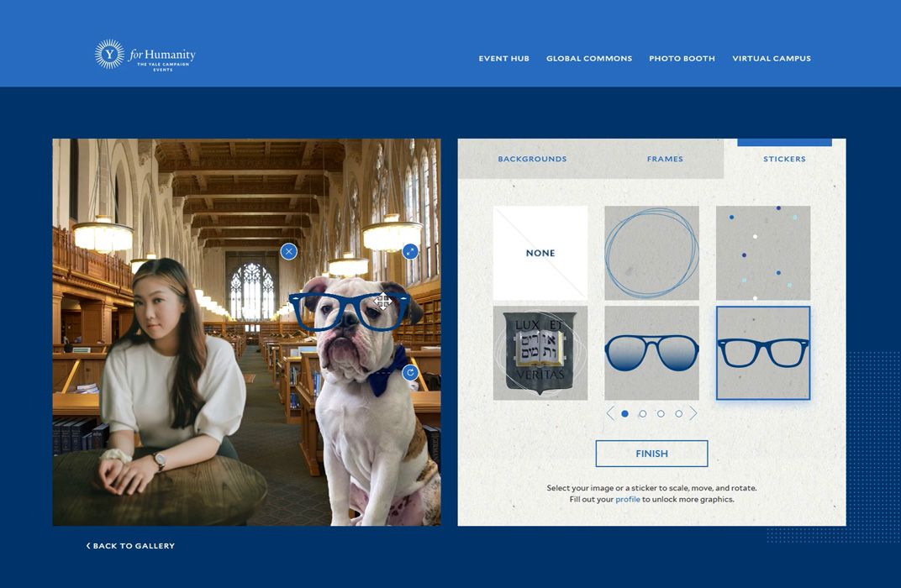Switch to the Frames tab

665,159
